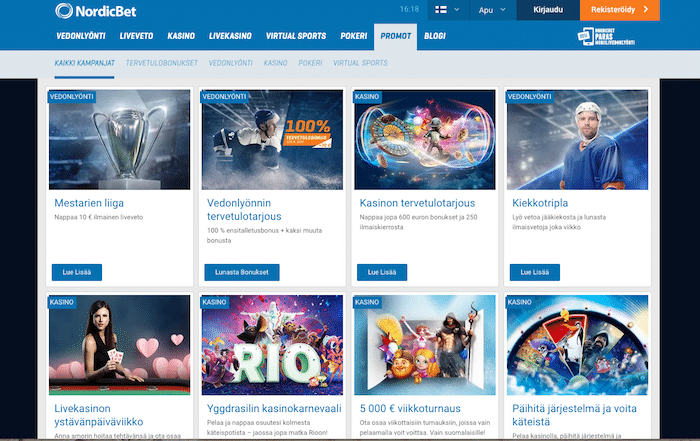
Task: Click the text 'Nappaa 10 € ilmainen liveveto'
Action: click(x=99, y=217)
